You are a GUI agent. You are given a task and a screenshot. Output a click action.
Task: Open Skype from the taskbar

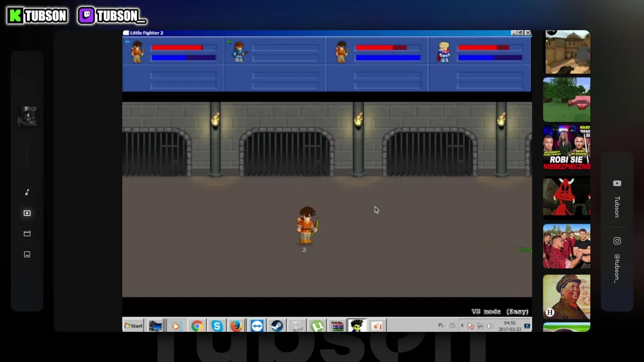pos(217,326)
